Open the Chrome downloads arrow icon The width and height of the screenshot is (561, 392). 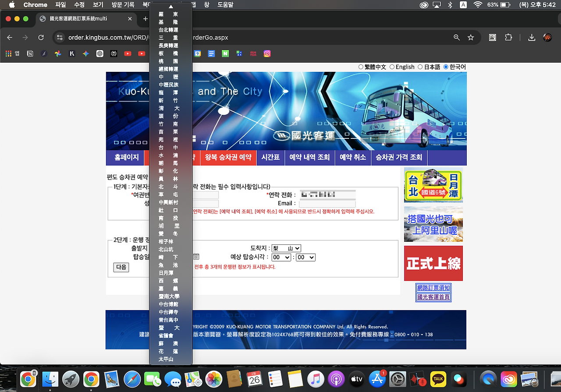(x=532, y=38)
